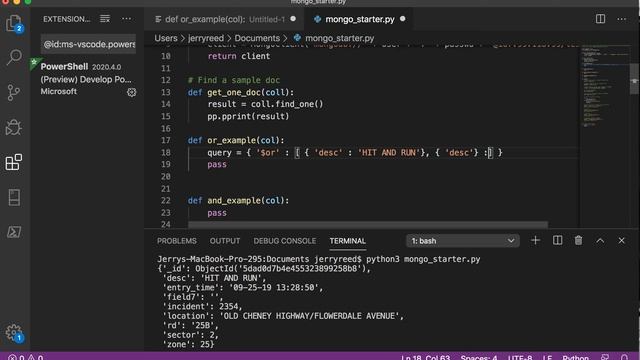The image size is (640, 360).
Task: Click Documents in breadcrumb path
Action: (x=257, y=38)
